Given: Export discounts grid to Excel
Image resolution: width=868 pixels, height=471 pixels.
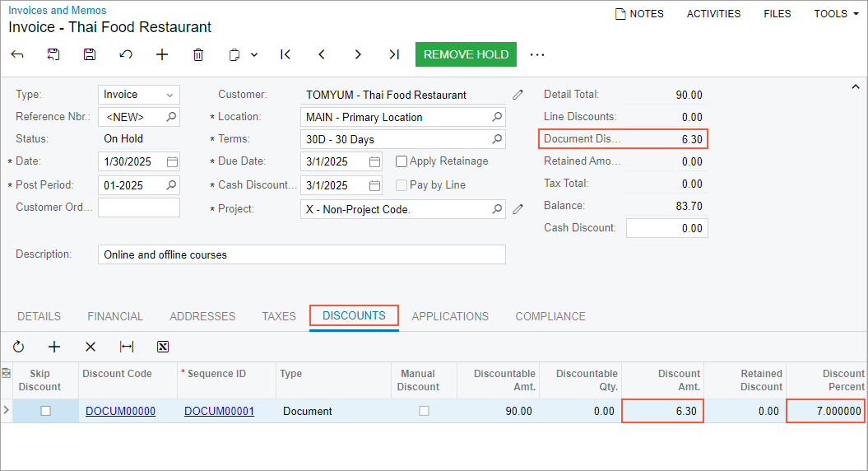Looking at the screenshot, I should tap(163, 347).
